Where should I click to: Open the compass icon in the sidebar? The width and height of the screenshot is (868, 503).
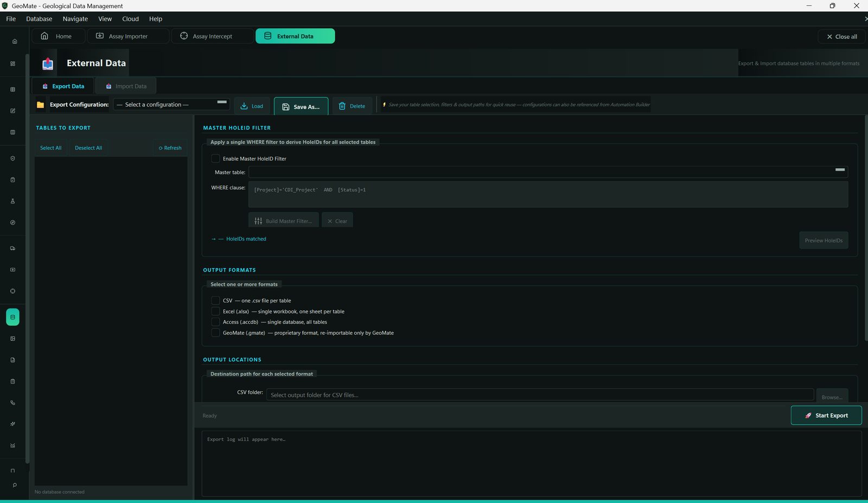12,222
